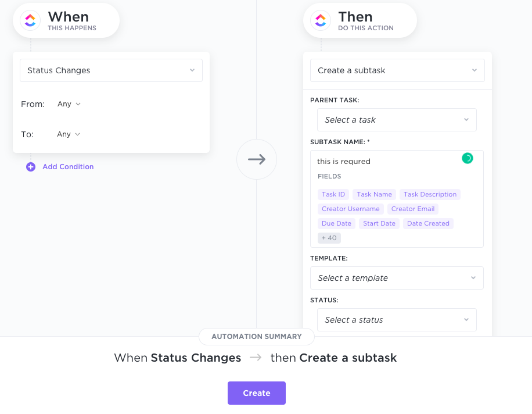Insert the Task ID field chip
Image resolution: width=532 pixels, height=414 pixels.
pyautogui.click(x=333, y=194)
